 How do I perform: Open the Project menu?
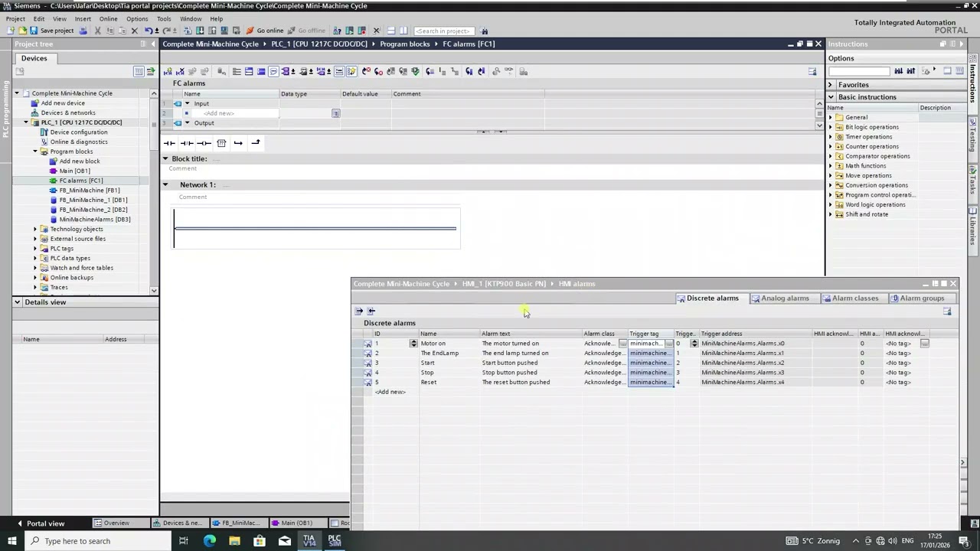point(15,18)
